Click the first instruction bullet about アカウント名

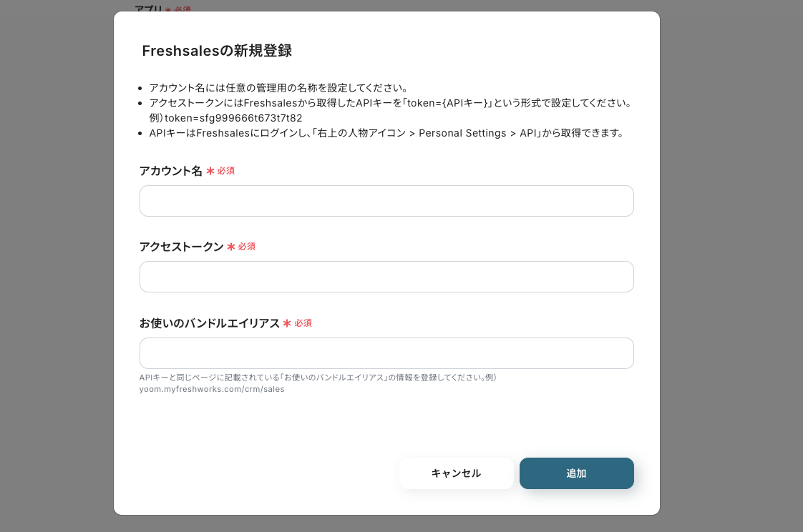coord(278,88)
